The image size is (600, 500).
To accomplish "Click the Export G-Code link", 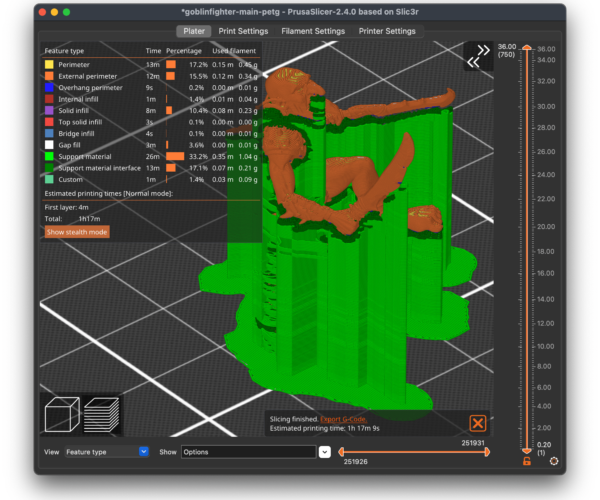I will [x=341, y=419].
